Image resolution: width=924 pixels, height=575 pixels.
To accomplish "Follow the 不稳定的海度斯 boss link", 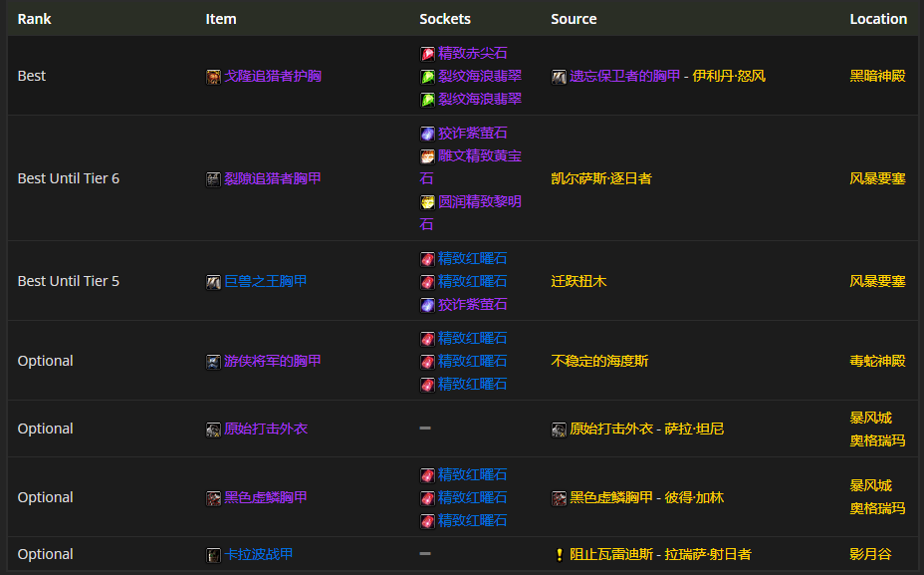I will [592, 362].
